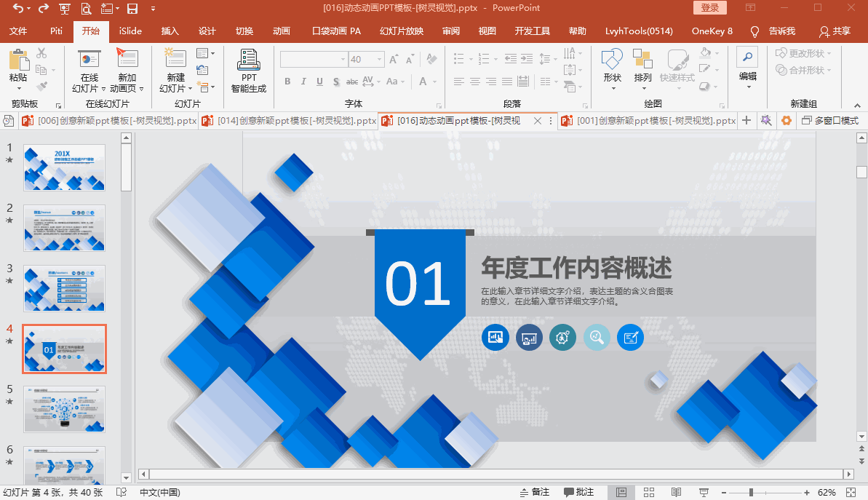Click zoom in plus button
This screenshot has height=500, width=868.
(807, 492)
